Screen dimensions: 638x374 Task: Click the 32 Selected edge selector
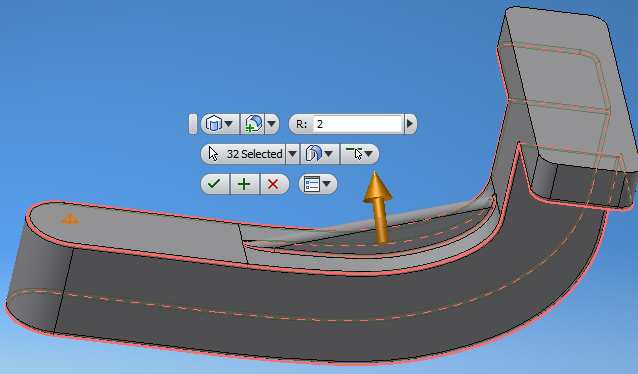(x=245, y=154)
